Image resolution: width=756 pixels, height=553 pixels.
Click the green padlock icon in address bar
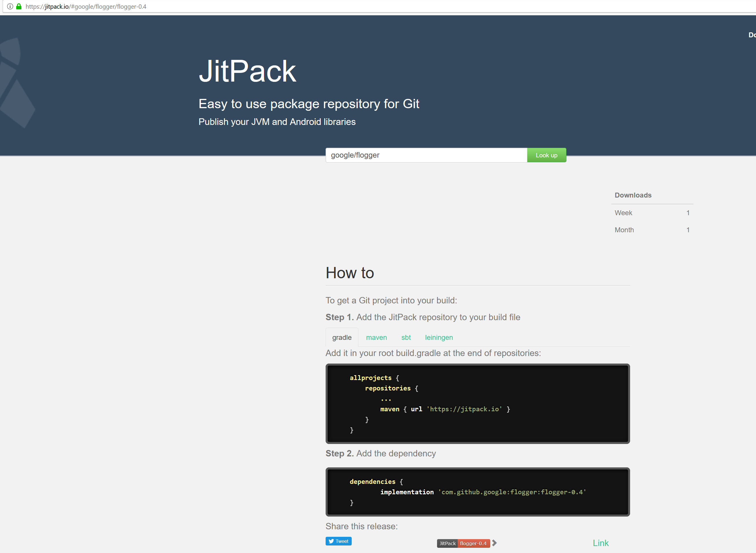(19, 6)
